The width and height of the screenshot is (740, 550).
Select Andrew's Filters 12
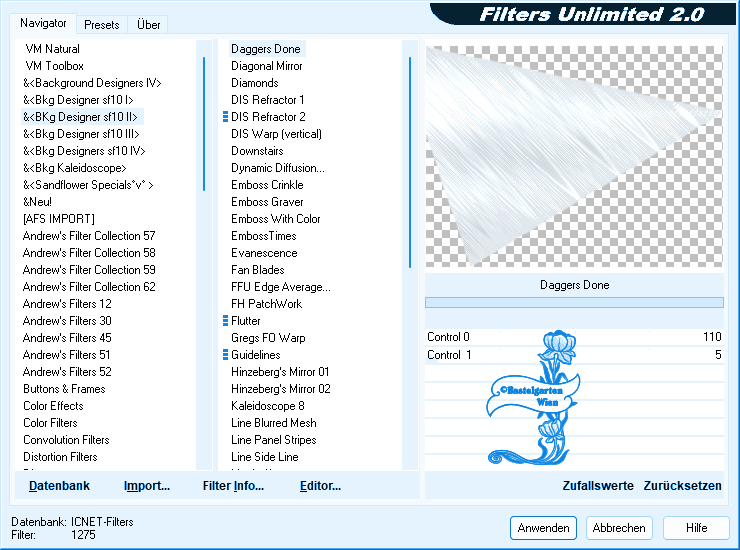click(x=67, y=304)
